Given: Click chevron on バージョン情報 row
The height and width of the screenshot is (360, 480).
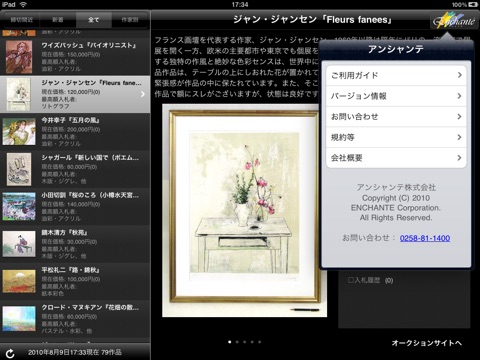Looking at the screenshot, I should point(459,96).
